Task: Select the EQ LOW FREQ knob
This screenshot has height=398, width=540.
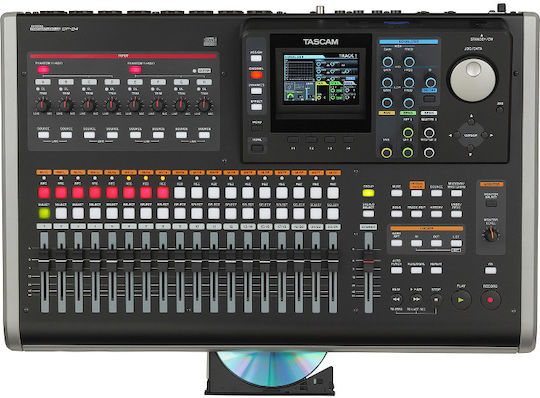Action: point(409,103)
